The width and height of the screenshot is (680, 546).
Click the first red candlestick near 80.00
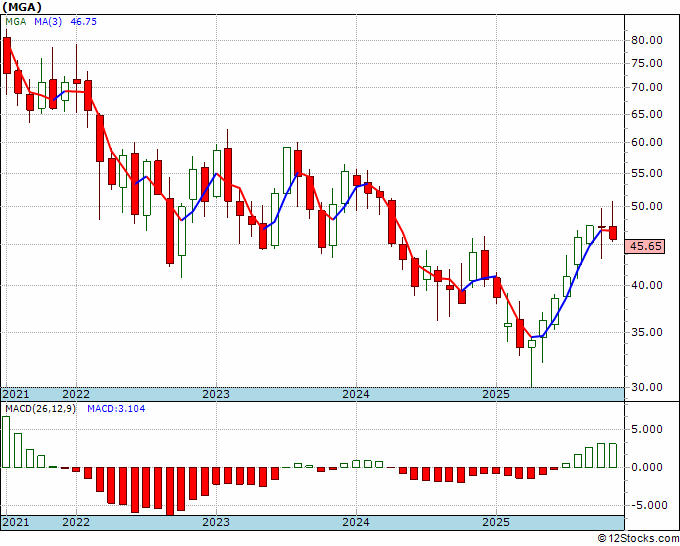pos(7,56)
